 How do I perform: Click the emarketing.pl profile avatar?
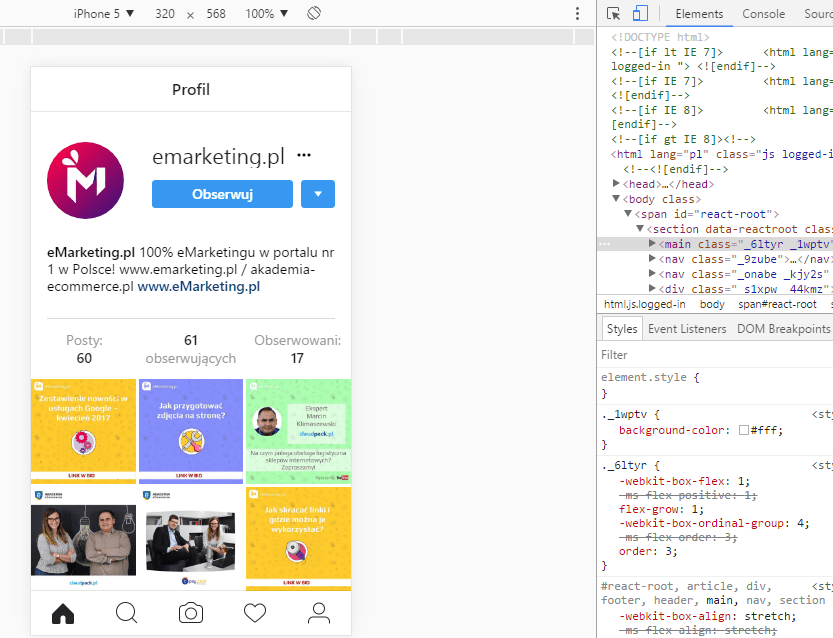click(85, 180)
